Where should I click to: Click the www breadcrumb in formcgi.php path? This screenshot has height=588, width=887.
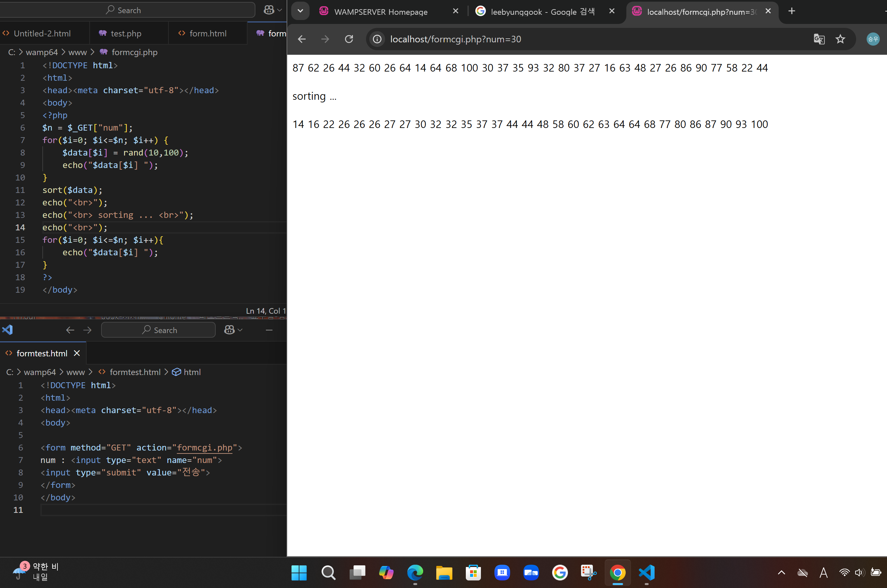tap(77, 52)
